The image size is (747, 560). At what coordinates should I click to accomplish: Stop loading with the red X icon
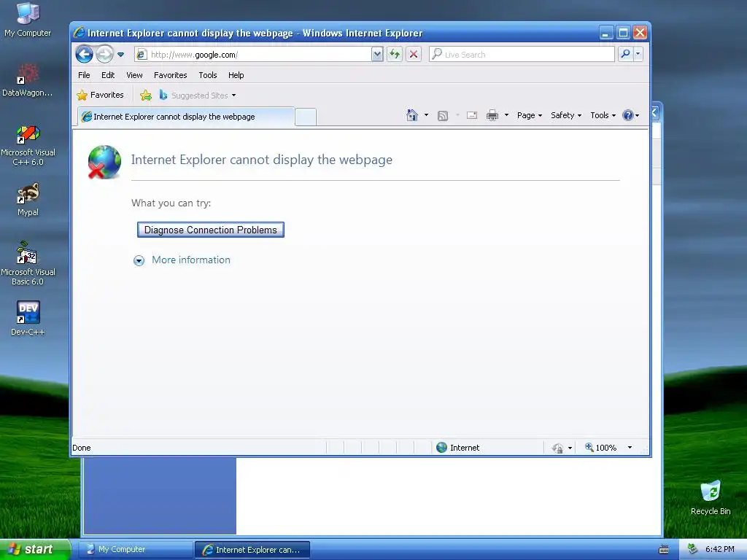point(414,54)
